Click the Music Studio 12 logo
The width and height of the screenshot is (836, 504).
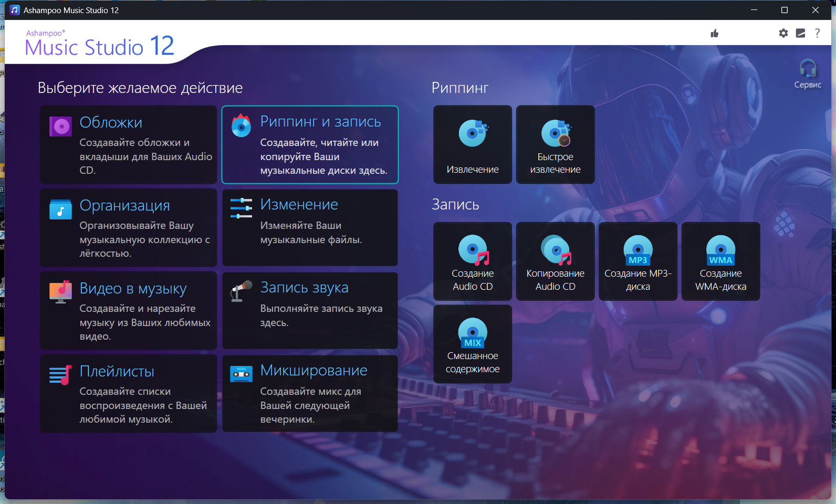point(100,43)
